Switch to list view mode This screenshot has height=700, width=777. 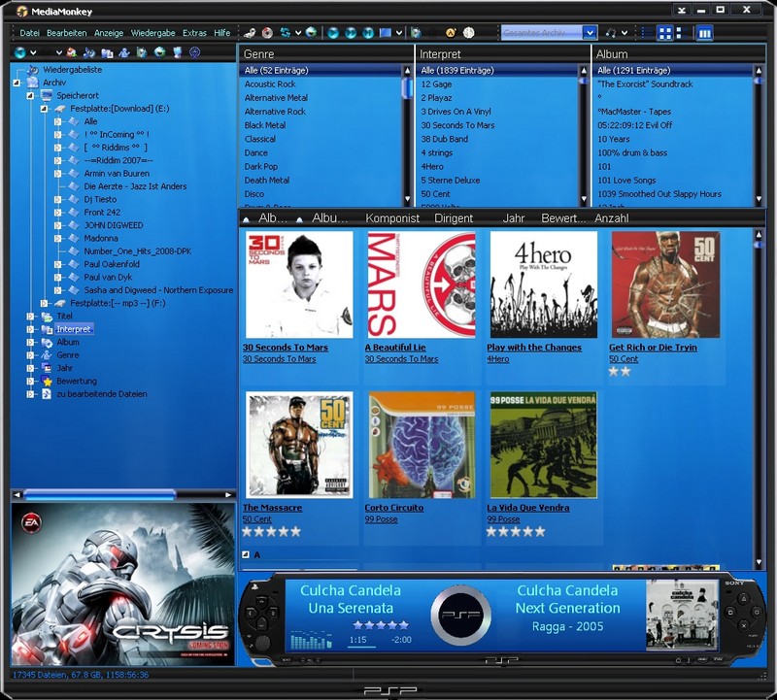647,33
